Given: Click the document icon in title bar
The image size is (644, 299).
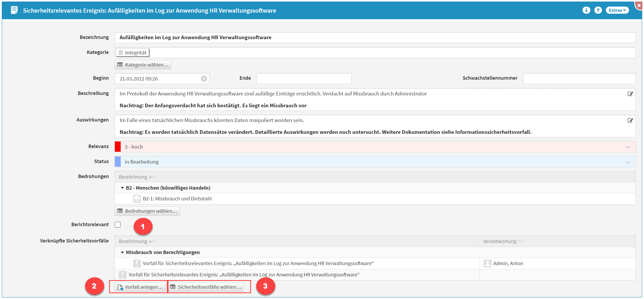Looking at the screenshot, I should tap(14, 10).
